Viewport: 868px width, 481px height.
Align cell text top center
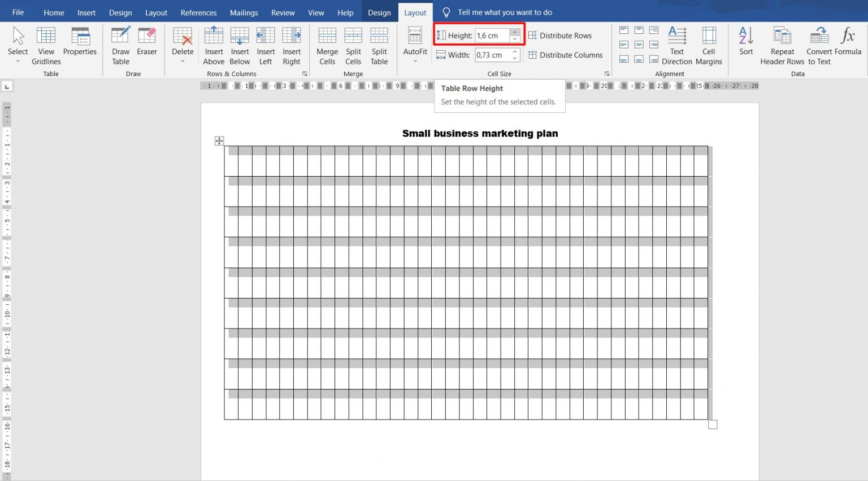click(639, 30)
